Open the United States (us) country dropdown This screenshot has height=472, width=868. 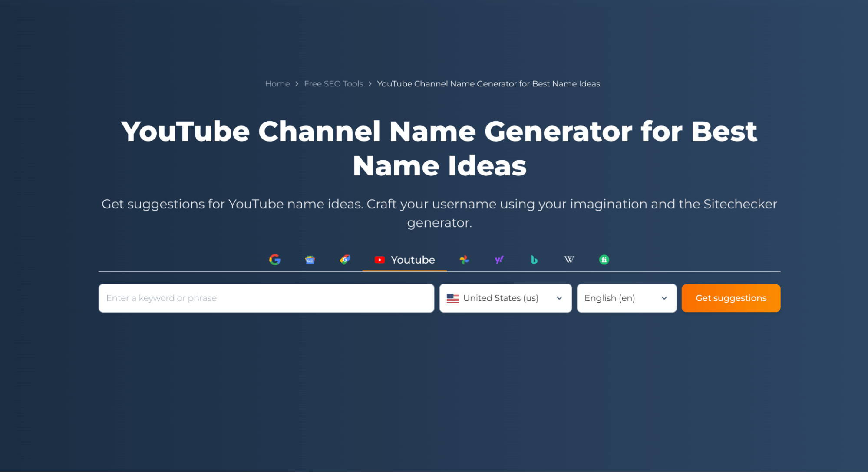click(505, 298)
